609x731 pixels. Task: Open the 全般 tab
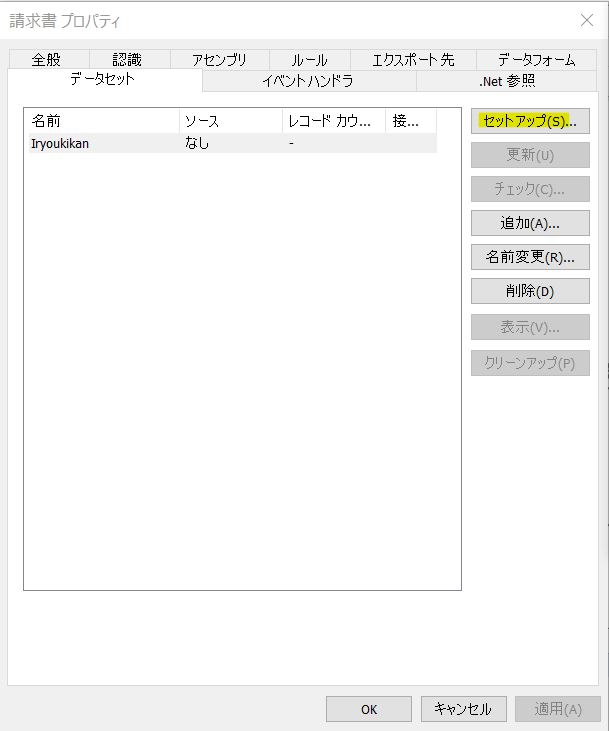(x=49, y=60)
